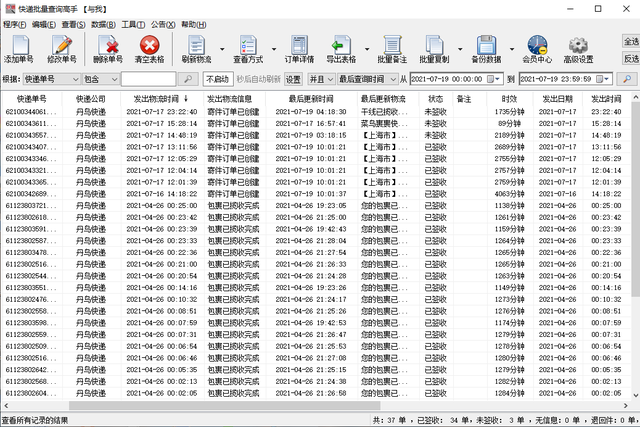Click the 查看所有记录的结果 status text
The height and width of the screenshot is (427, 640).
[x=35, y=420]
